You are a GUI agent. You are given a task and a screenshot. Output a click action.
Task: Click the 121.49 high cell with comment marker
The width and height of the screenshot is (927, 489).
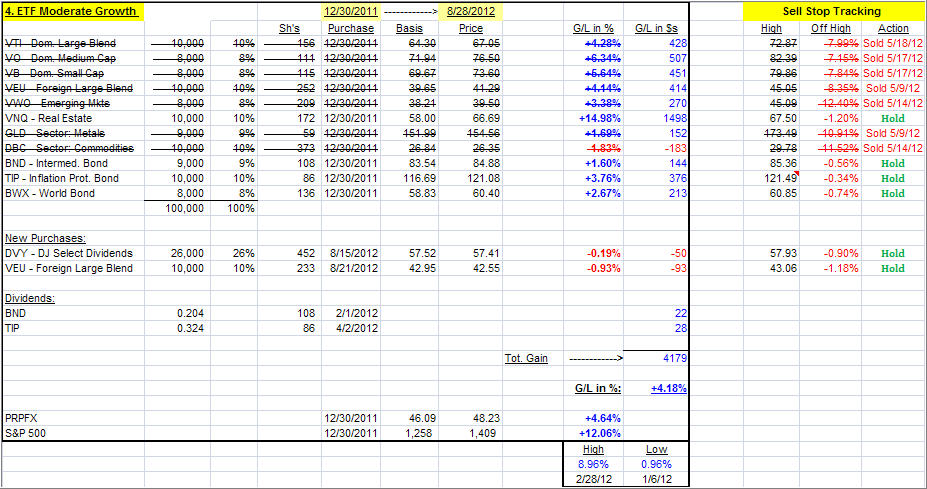pos(771,178)
